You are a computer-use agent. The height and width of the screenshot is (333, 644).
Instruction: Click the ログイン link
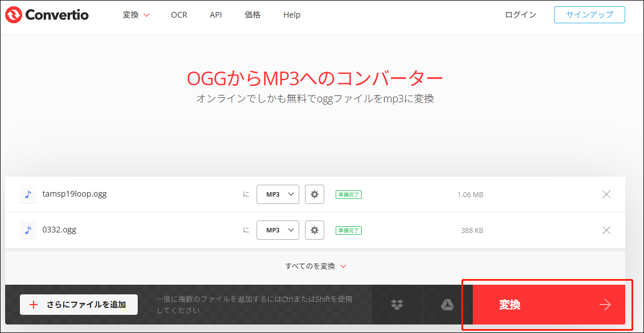(x=521, y=15)
